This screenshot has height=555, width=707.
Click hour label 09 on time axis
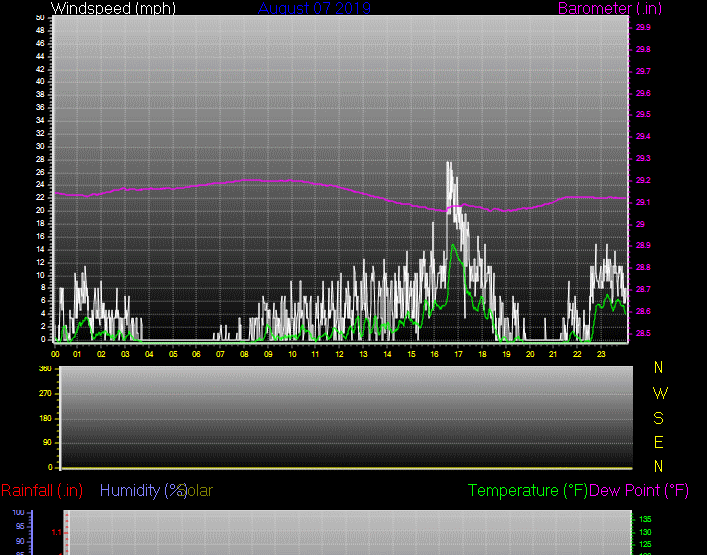click(268, 354)
